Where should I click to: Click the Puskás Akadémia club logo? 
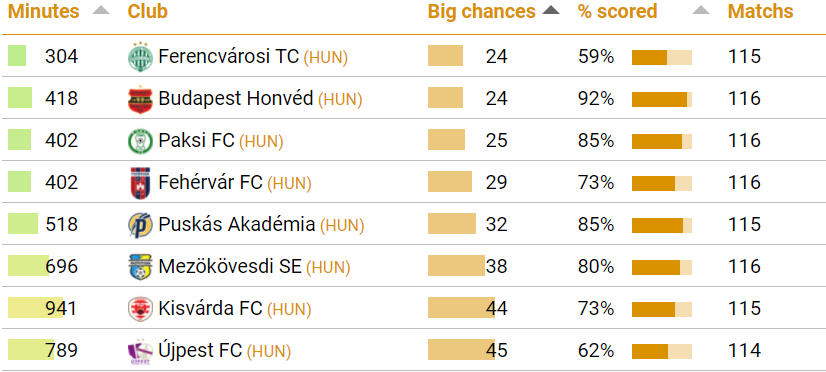coord(140,225)
